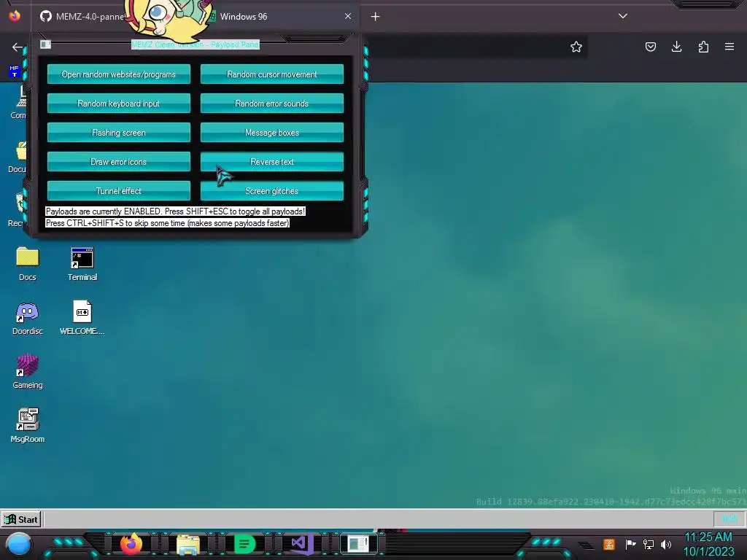Toggle Screen glitches payload
Screen dimensions: 747x560
[x=271, y=191]
